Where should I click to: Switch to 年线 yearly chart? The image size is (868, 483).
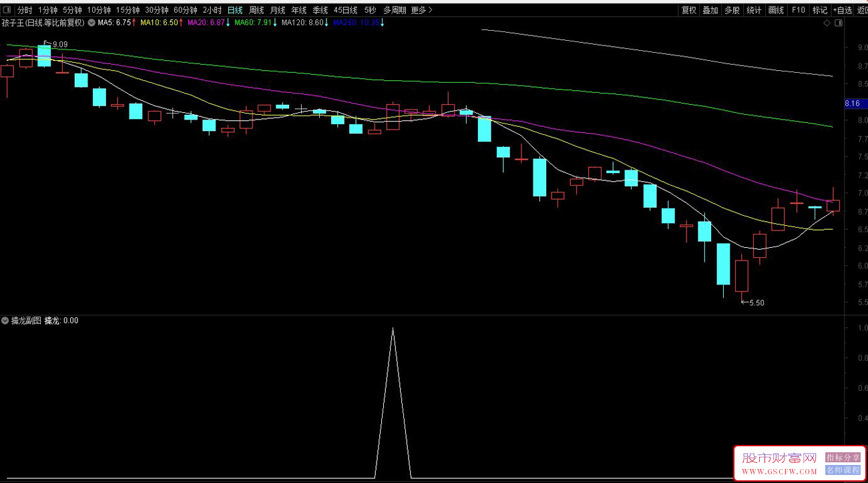point(299,10)
